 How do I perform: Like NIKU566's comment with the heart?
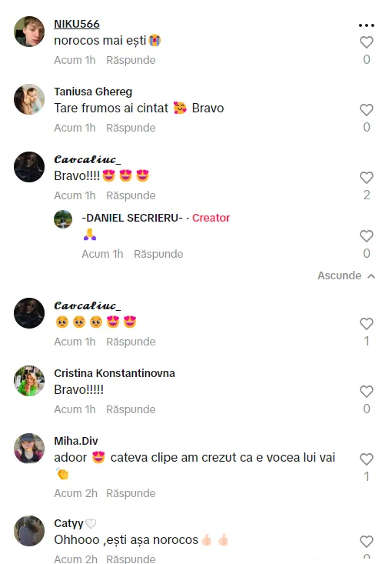(367, 42)
